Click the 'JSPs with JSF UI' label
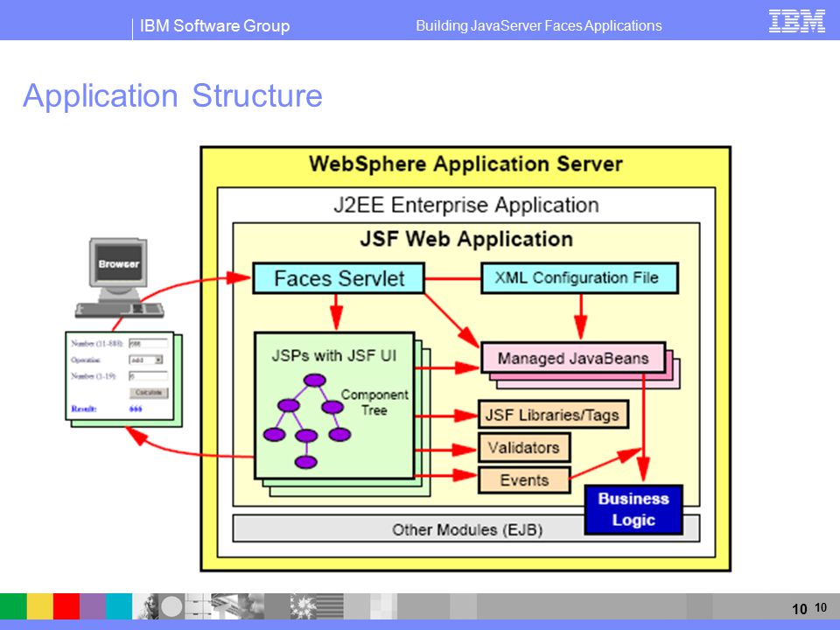The image size is (840, 630). pyautogui.click(x=333, y=356)
